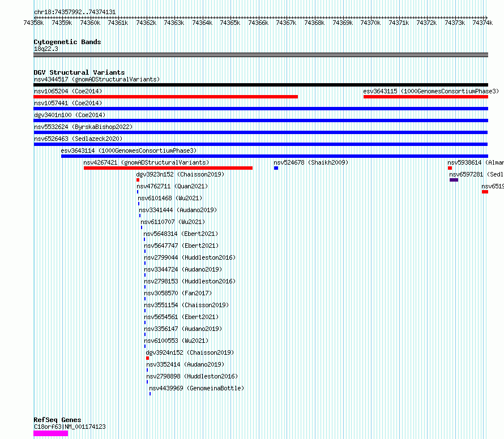Open nsv3344724 (Audano2019) label
Viewport: 504px width, 439px height.
click(x=183, y=269)
